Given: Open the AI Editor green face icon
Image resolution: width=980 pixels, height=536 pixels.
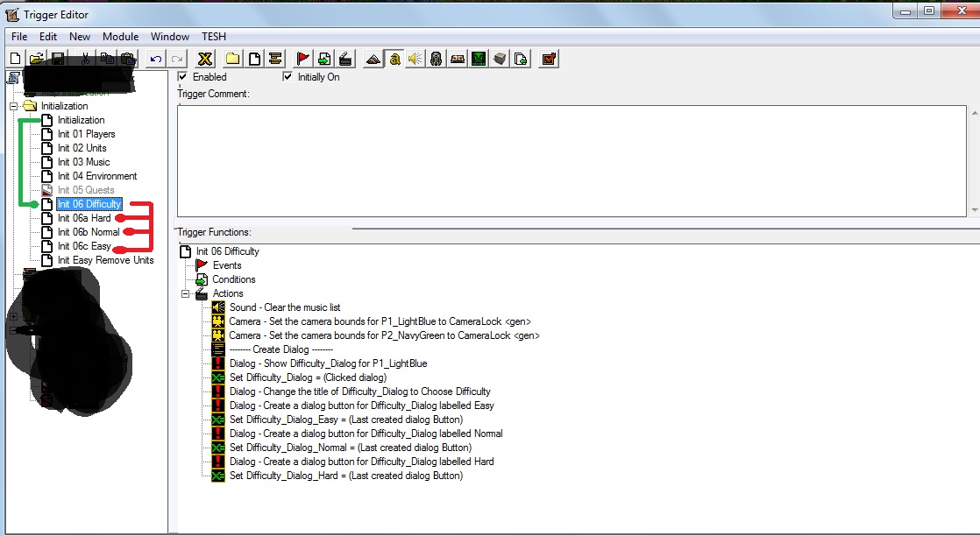Looking at the screenshot, I should (479, 59).
